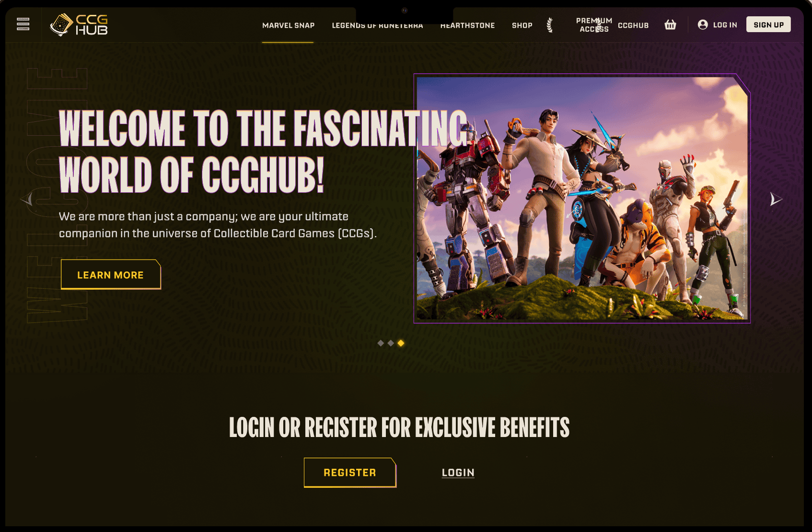
Task: Select the second carousel dot
Action: pyautogui.click(x=391, y=343)
